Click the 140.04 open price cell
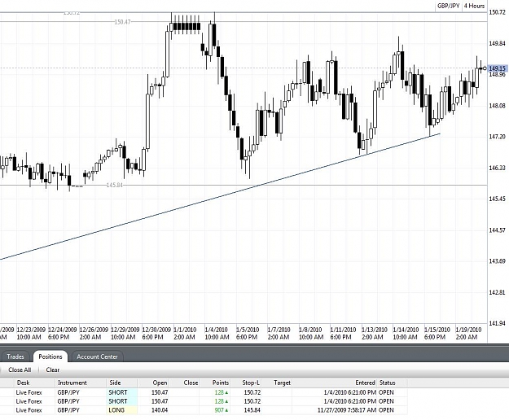The image size is (509, 420). [x=160, y=410]
